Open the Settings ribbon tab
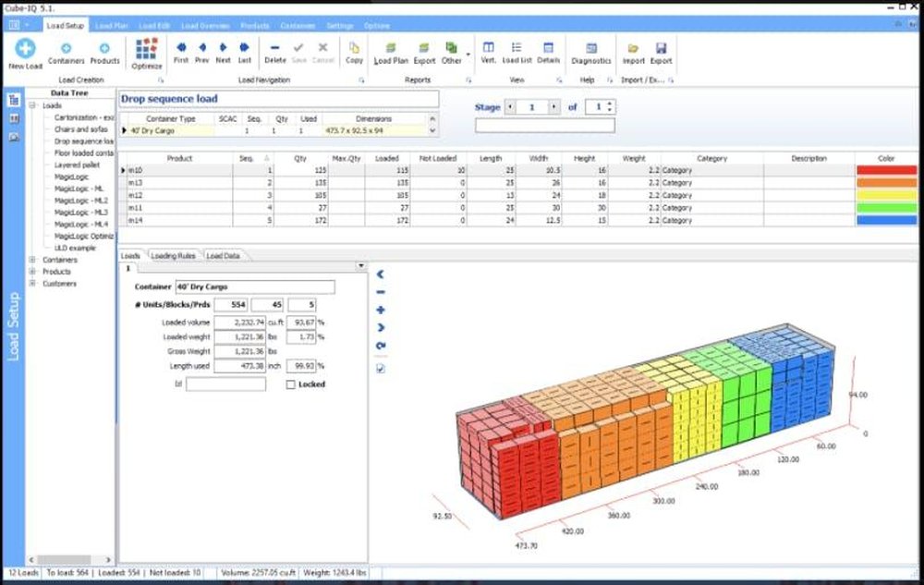Image resolution: width=924 pixels, height=585 pixels. pyautogui.click(x=340, y=26)
